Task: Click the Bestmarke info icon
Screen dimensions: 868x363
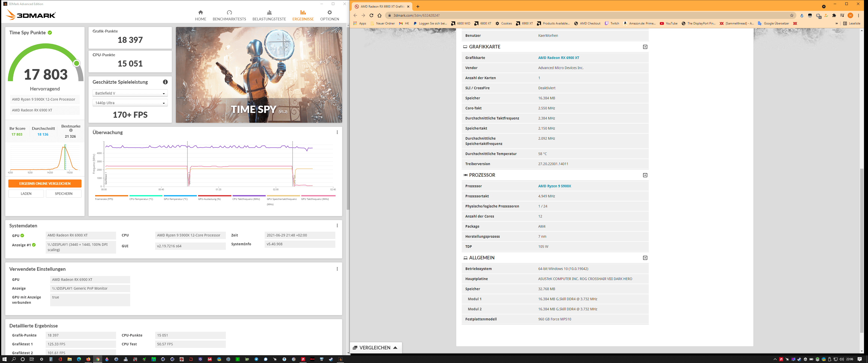Action: tap(71, 130)
